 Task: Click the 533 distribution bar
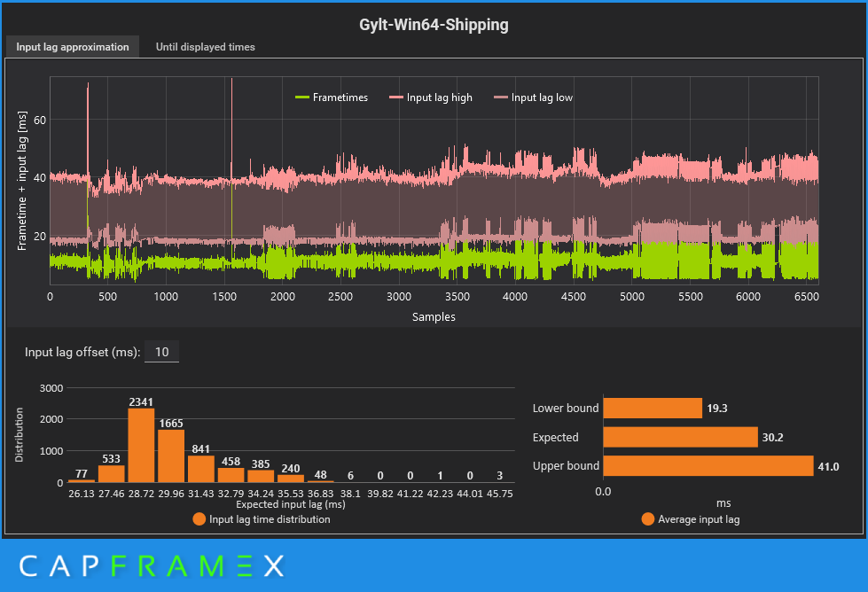(111, 474)
